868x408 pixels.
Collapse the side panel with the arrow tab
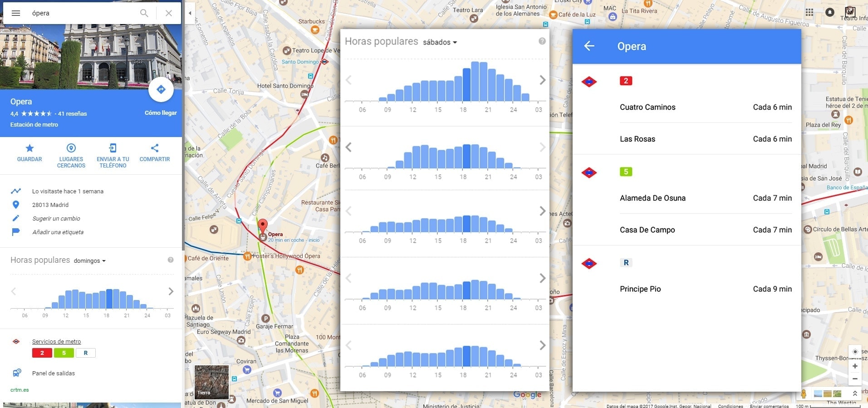190,13
